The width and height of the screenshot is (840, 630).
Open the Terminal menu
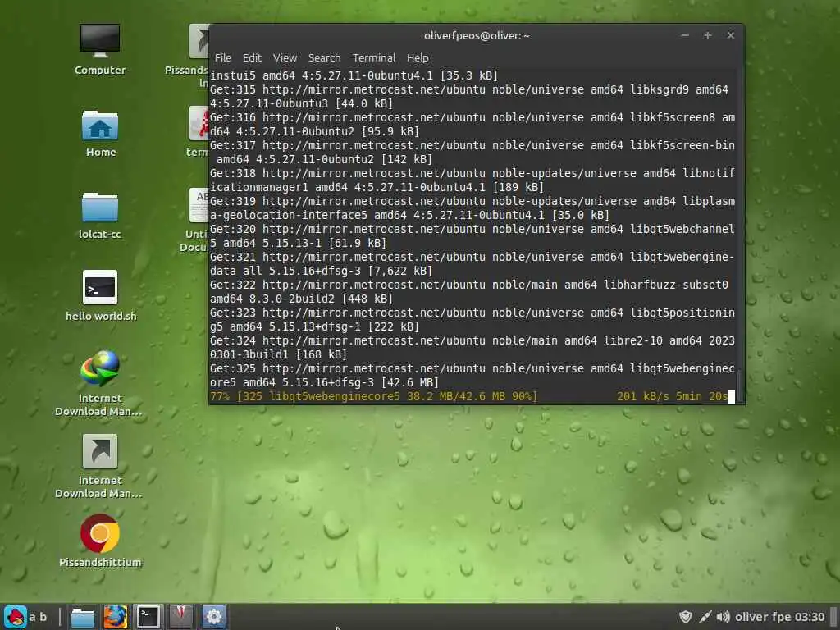[374, 58]
